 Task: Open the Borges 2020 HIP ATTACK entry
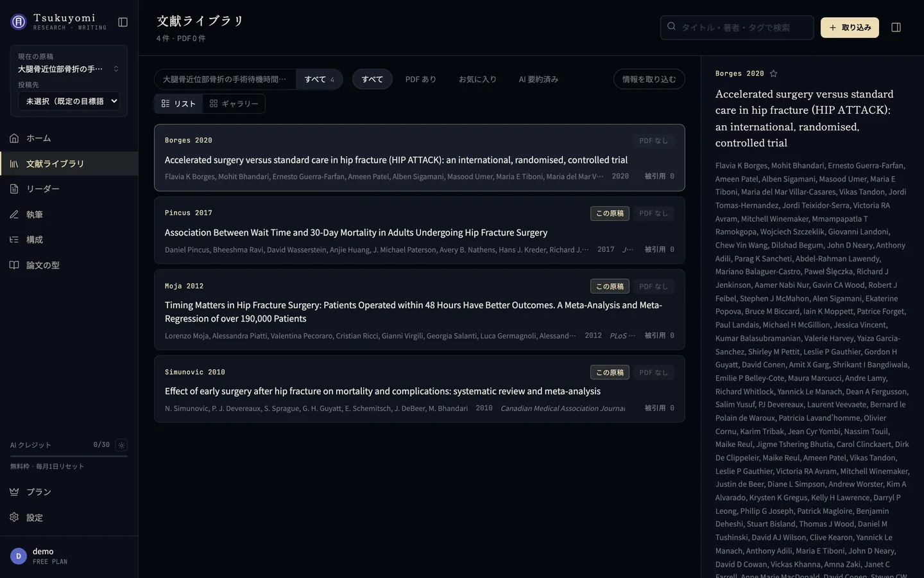[x=420, y=157]
